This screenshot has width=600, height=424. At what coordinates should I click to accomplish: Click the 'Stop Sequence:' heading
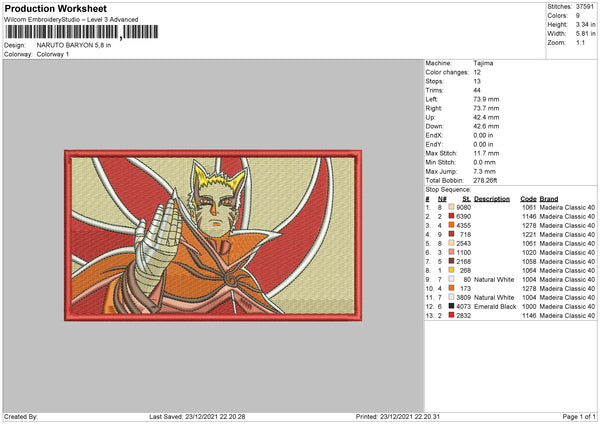tap(448, 190)
